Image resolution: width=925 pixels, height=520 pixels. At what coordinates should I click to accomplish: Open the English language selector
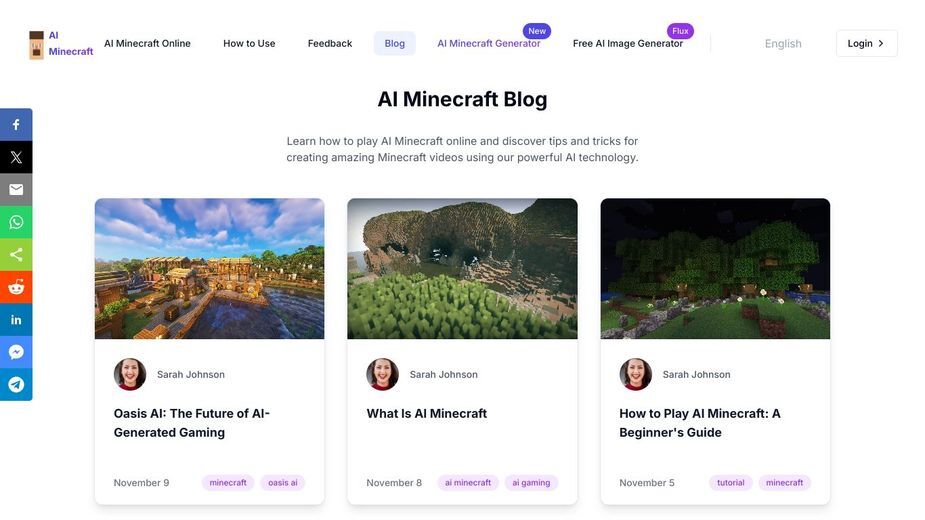783,44
